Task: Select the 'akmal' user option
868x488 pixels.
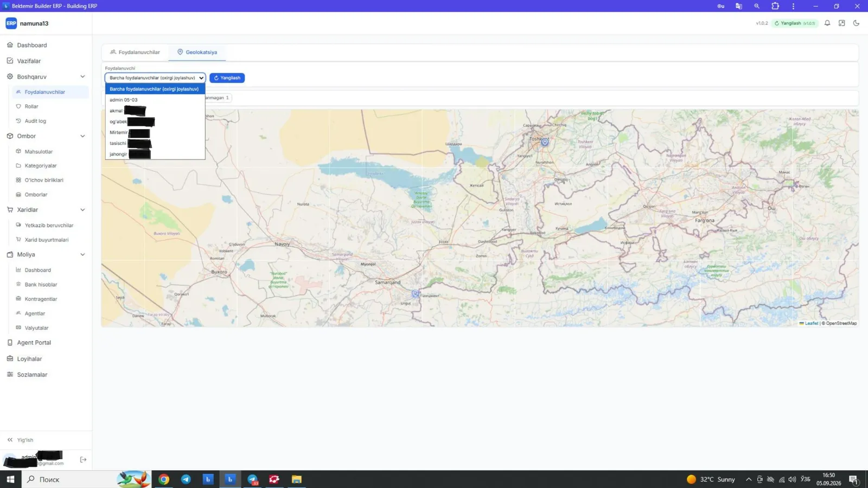Action: [x=155, y=111]
